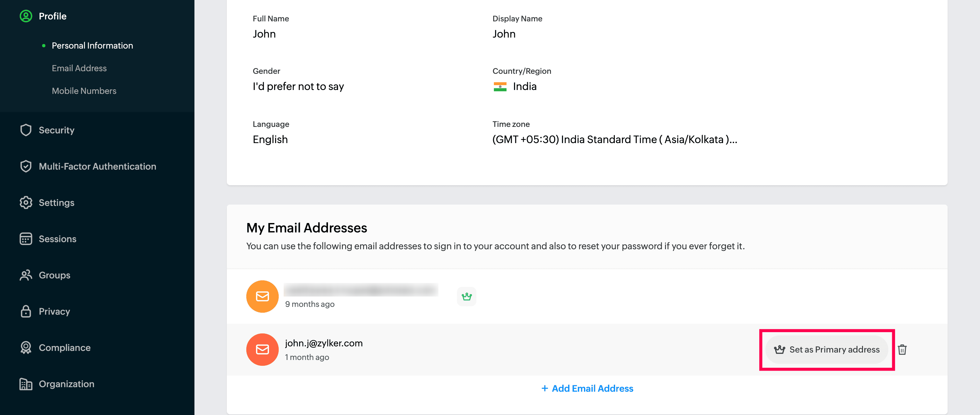Click the red envelope avatar for john.j@zylker.com

[262, 350]
